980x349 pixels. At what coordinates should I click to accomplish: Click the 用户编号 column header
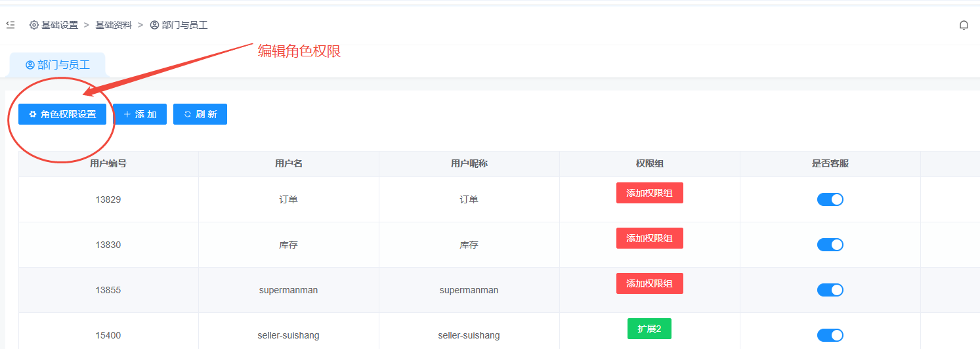(108, 163)
